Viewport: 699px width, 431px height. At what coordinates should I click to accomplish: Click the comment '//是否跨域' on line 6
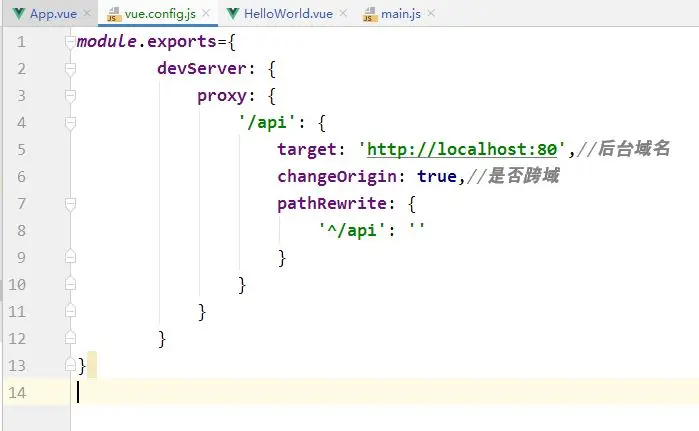(513, 176)
